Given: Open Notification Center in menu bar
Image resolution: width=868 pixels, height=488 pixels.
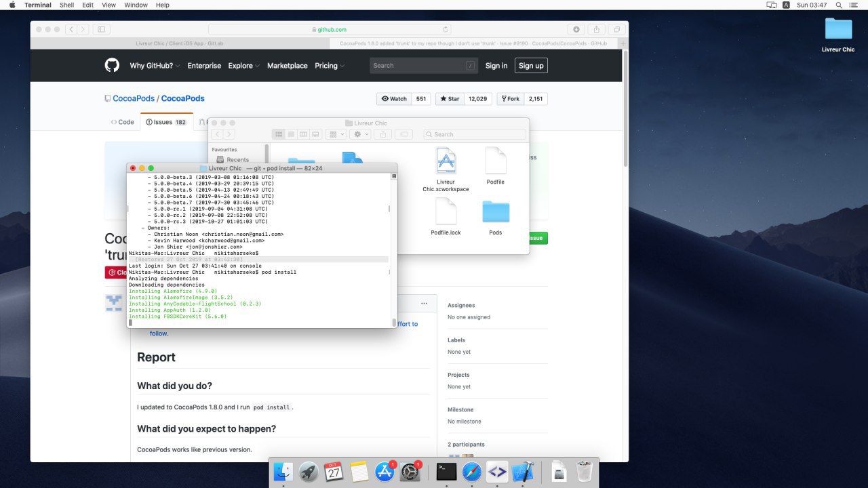Looking at the screenshot, I should 855,5.
